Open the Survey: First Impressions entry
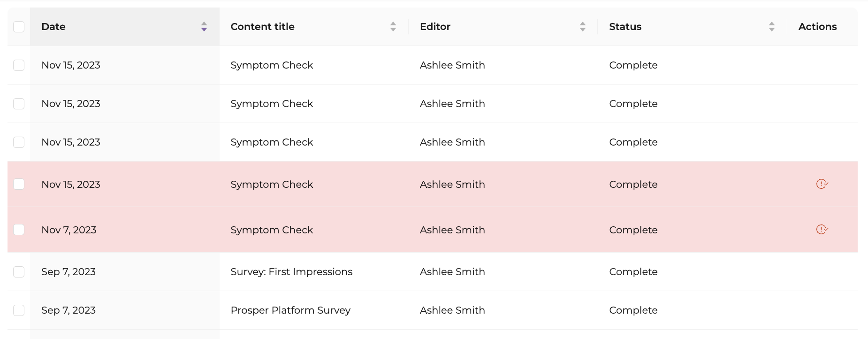Viewport: 868px width, 339px height. point(291,272)
